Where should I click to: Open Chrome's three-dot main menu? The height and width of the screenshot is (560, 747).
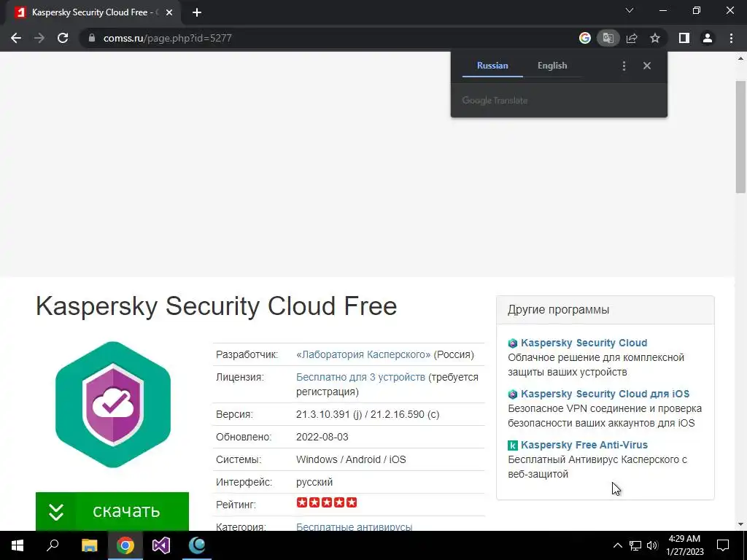tap(731, 38)
